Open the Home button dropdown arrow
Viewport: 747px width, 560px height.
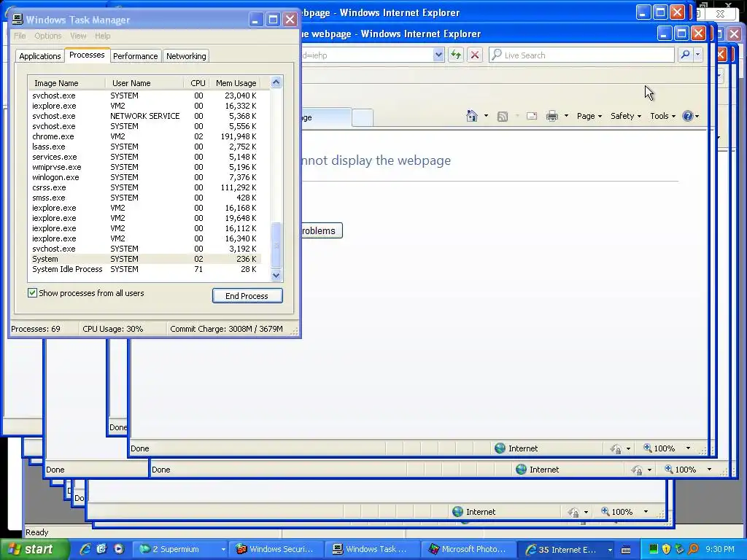(486, 116)
